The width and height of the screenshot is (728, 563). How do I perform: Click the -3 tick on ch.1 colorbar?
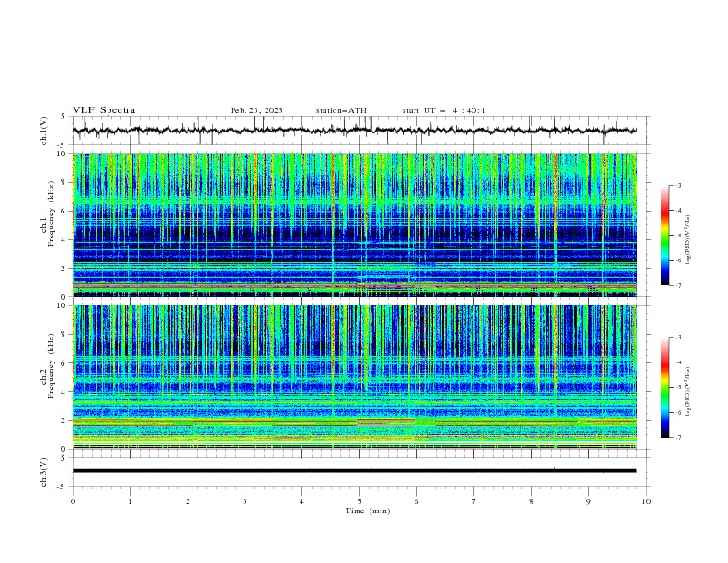(x=677, y=185)
